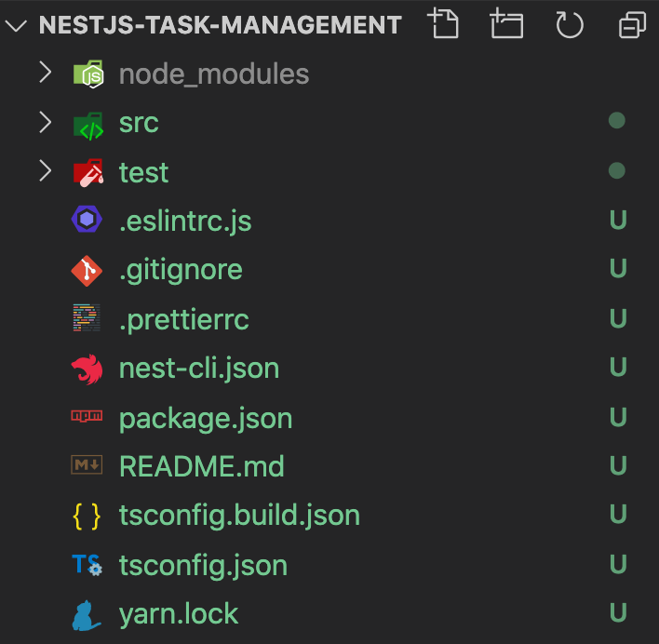Click the Markdown icon beside README.md
The width and height of the screenshot is (659, 644).
coord(87,465)
